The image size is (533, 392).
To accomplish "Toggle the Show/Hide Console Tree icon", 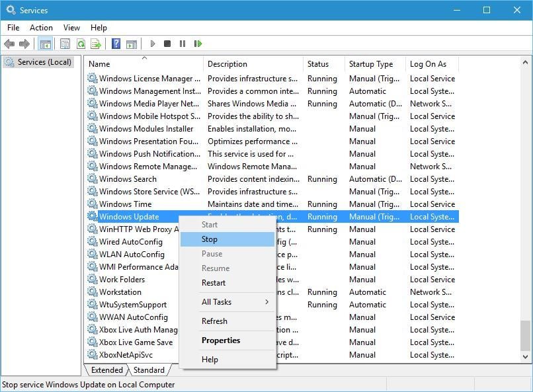I will pos(45,44).
